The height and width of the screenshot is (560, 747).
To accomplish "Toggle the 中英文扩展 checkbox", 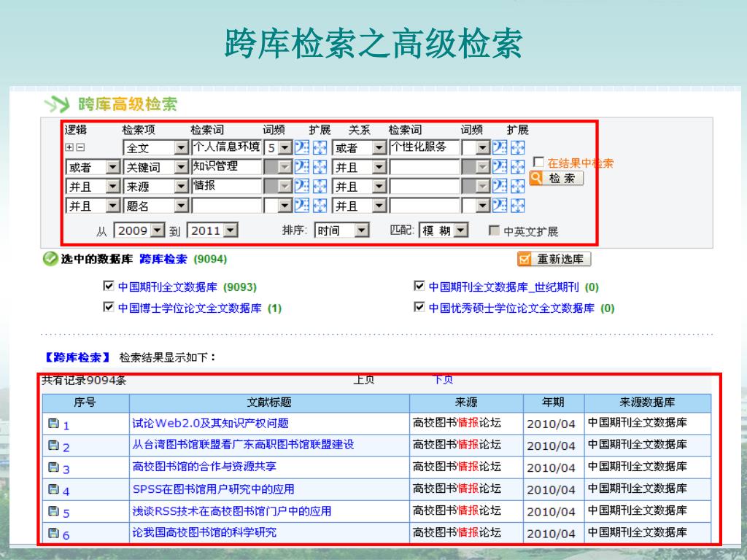I will coord(495,230).
